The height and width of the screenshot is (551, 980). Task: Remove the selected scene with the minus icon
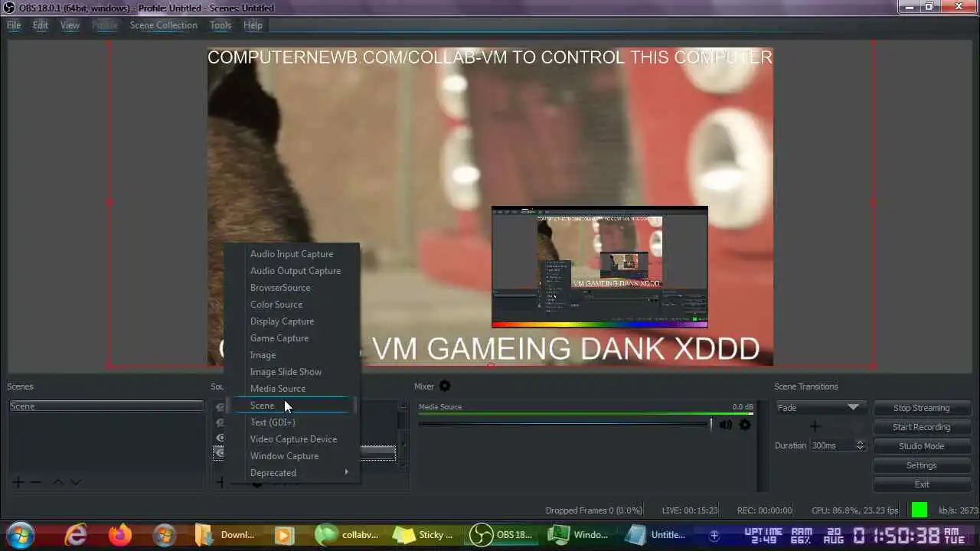click(35, 482)
